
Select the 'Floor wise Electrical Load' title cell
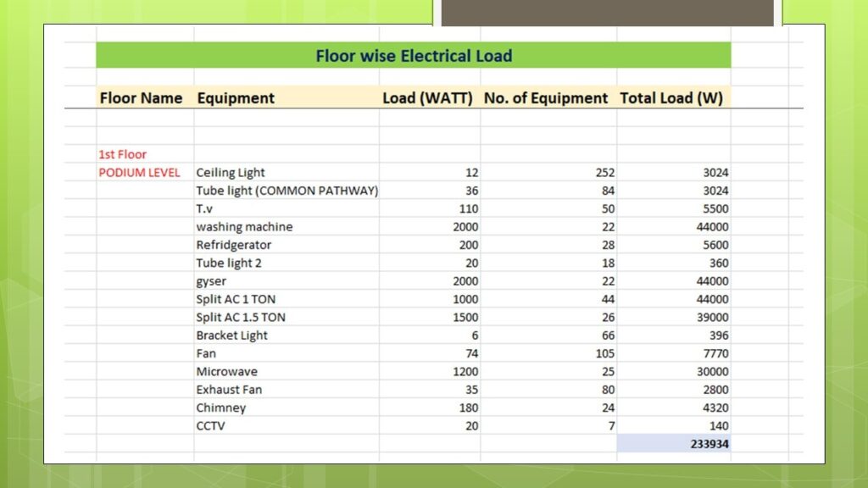tap(413, 55)
